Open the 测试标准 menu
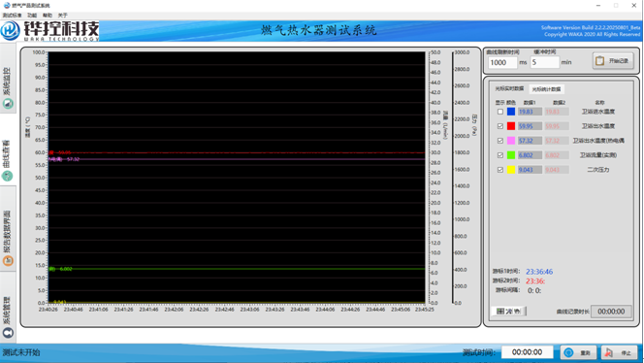The width and height of the screenshot is (644, 363). pyautogui.click(x=13, y=16)
